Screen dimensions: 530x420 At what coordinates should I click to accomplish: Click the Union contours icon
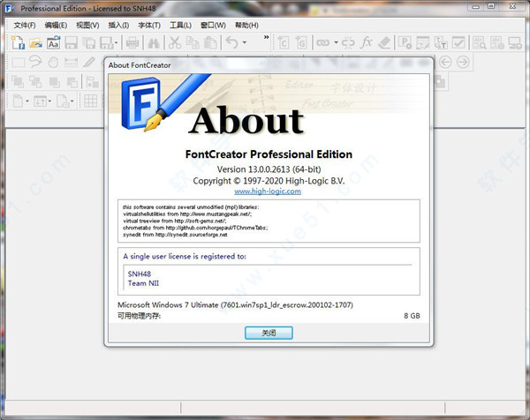[x=18, y=82]
